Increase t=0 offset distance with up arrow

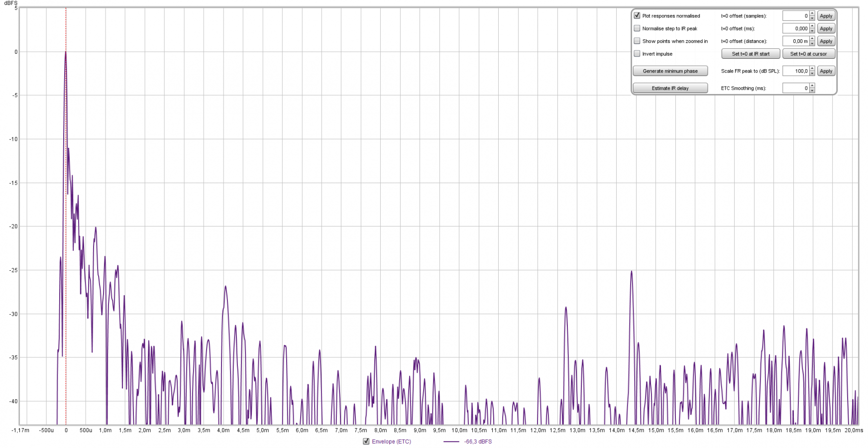pyautogui.click(x=812, y=39)
